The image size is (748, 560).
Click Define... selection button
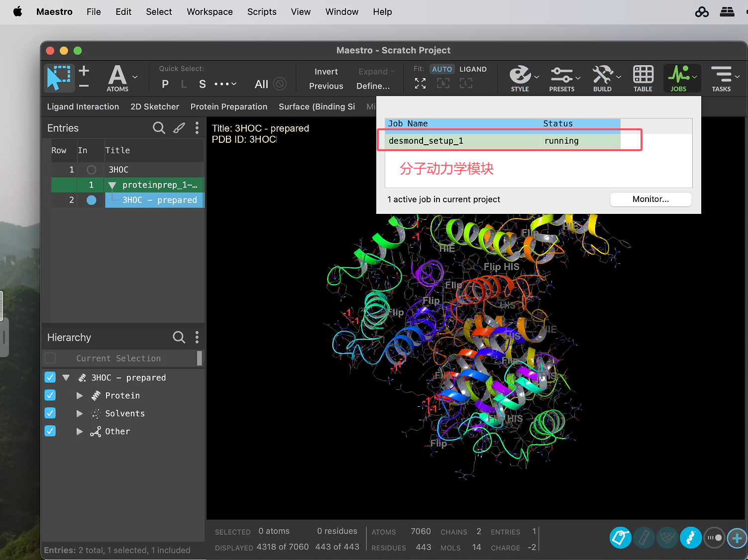pyautogui.click(x=373, y=86)
